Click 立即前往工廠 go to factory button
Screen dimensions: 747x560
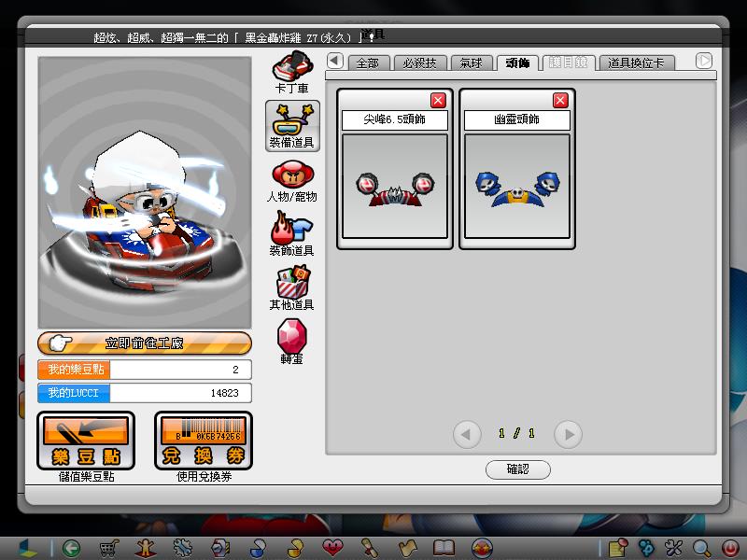point(145,343)
